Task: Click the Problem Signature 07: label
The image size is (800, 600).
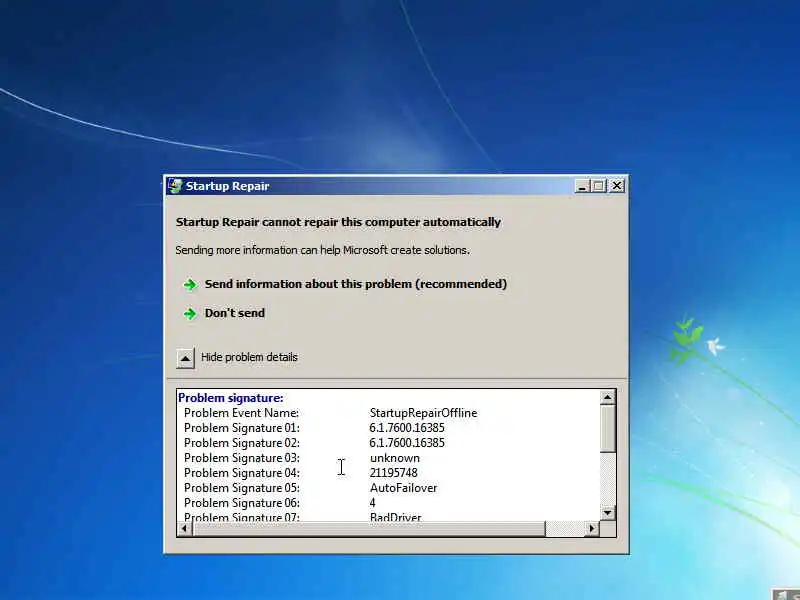Action: coord(242,517)
